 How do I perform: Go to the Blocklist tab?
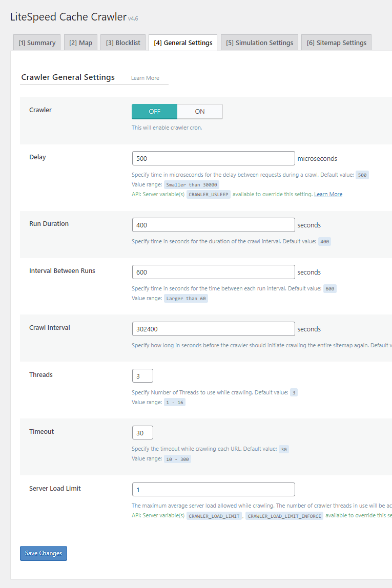pyautogui.click(x=123, y=43)
